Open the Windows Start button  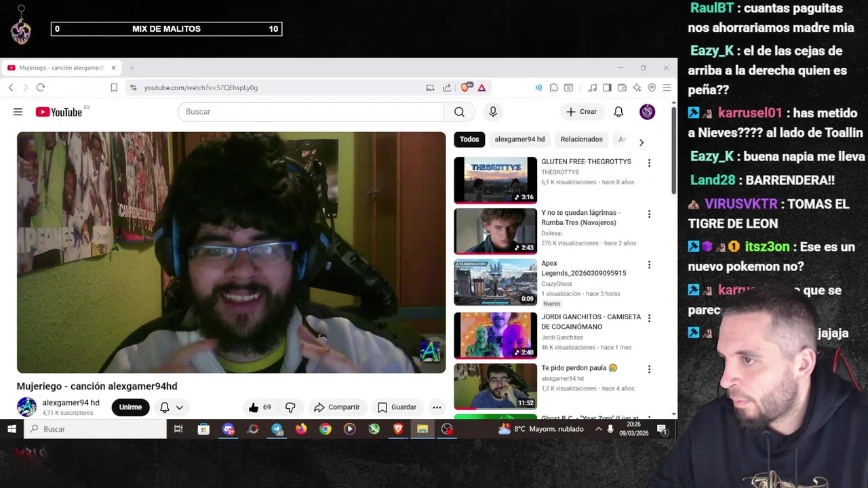click(x=12, y=429)
